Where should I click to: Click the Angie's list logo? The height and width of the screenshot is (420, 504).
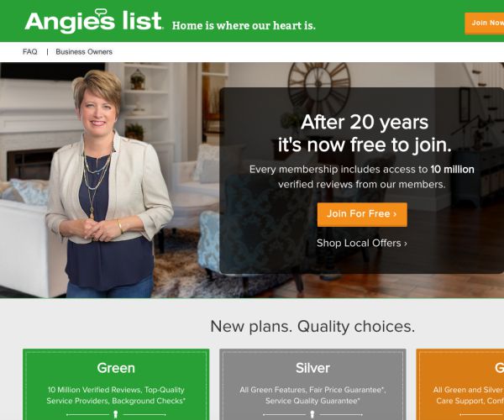point(93,20)
